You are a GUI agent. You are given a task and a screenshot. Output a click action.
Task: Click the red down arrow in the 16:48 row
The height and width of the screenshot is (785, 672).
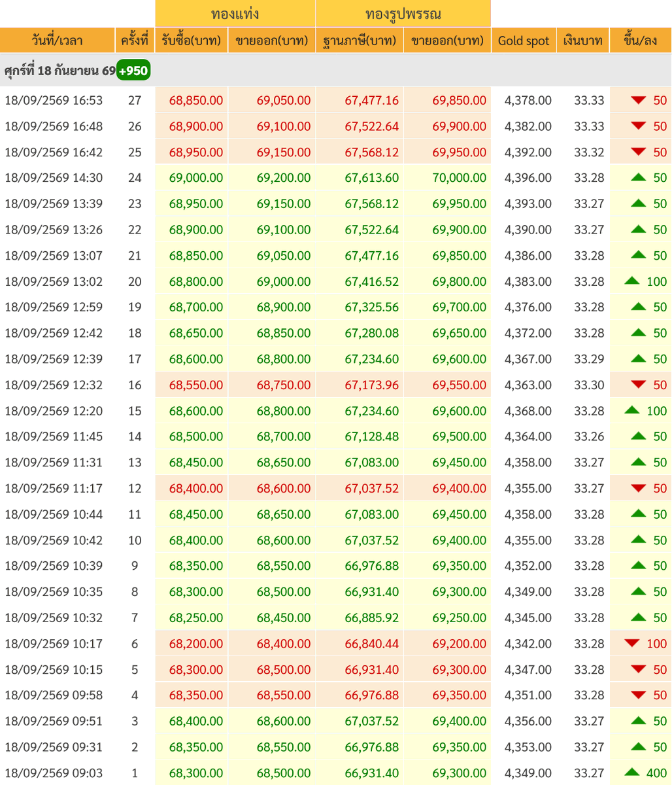pos(639,126)
